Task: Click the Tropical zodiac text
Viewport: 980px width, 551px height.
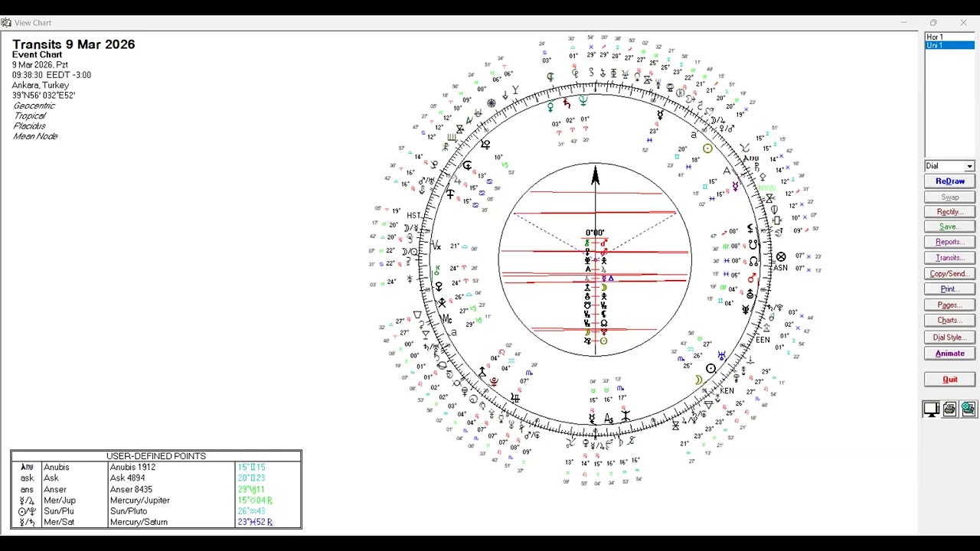Action: pyautogui.click(x=29, y=116)
